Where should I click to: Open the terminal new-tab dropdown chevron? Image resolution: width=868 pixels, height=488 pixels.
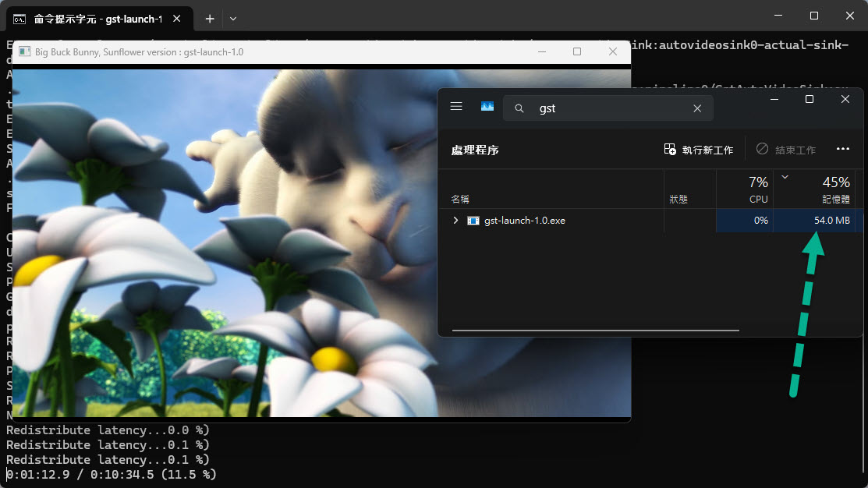click(x=233, y=18)
